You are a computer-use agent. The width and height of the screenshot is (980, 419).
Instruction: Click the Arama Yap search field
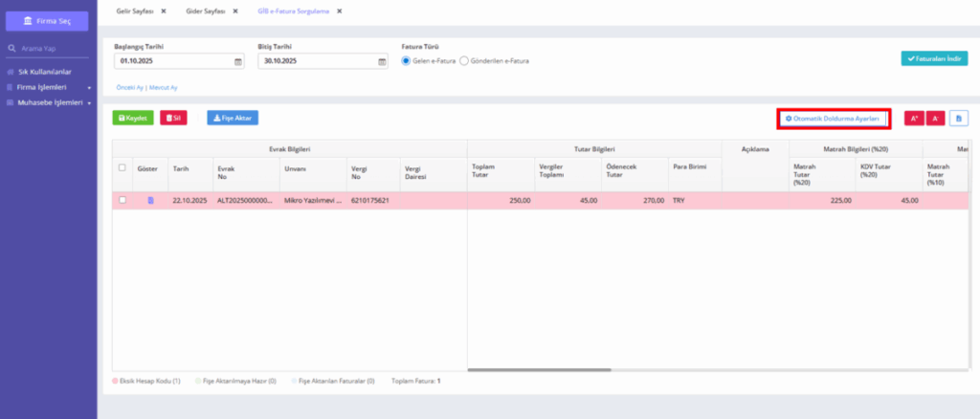click(47, 48)
